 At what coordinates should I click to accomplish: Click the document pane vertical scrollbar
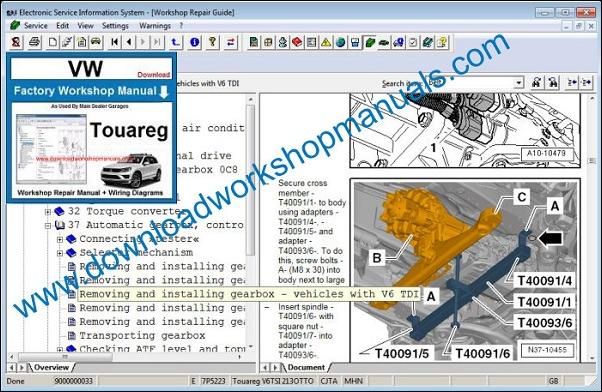(592, 161)
